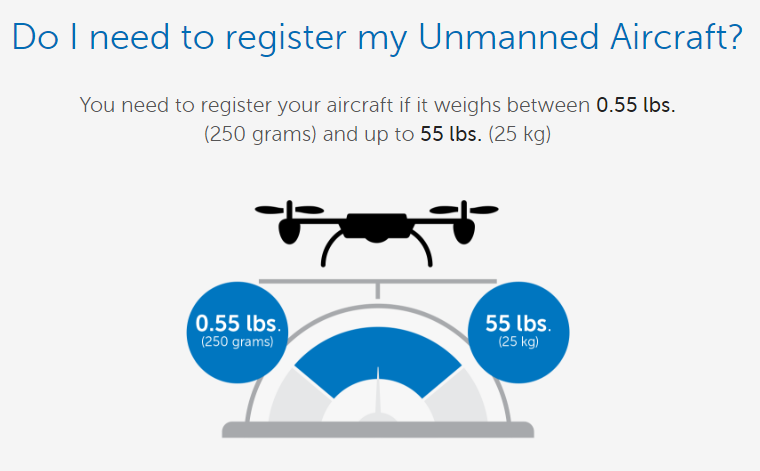Select the right gray gauge segment
The width and height of the screenshot is (760, 471).
[456, 395]
